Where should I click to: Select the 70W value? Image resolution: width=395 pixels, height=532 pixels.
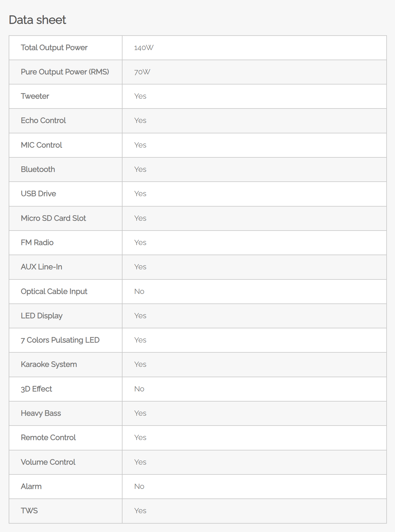pos(142,72)
